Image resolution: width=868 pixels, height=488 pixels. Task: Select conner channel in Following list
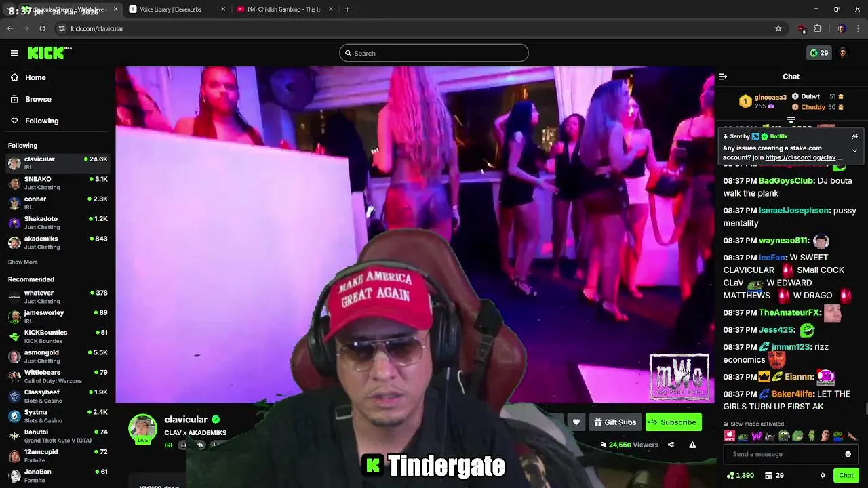[x=58, y=203]
